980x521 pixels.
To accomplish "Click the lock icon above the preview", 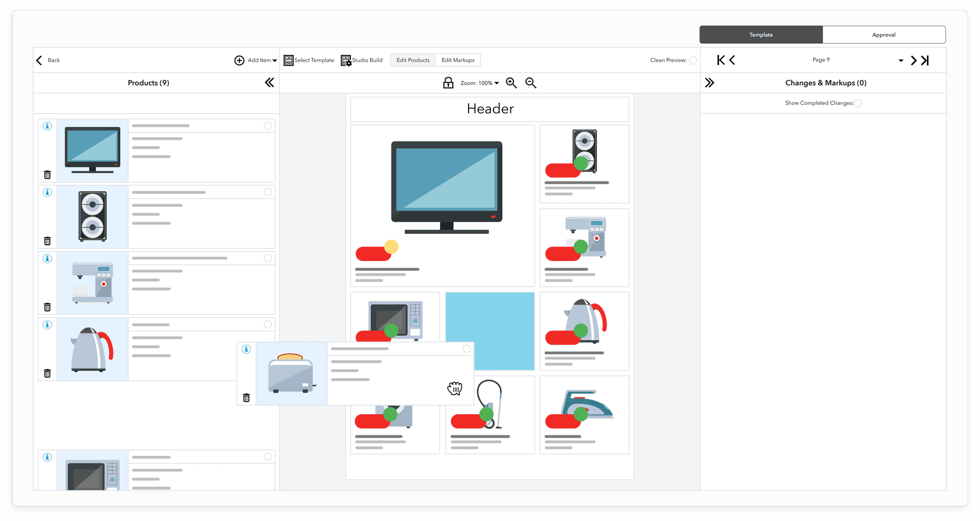I will point(448,82).
